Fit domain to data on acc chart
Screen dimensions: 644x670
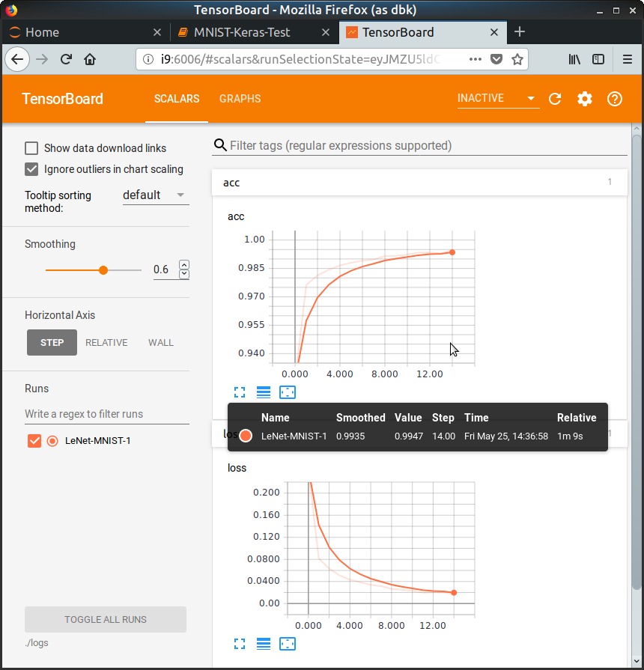288,392
